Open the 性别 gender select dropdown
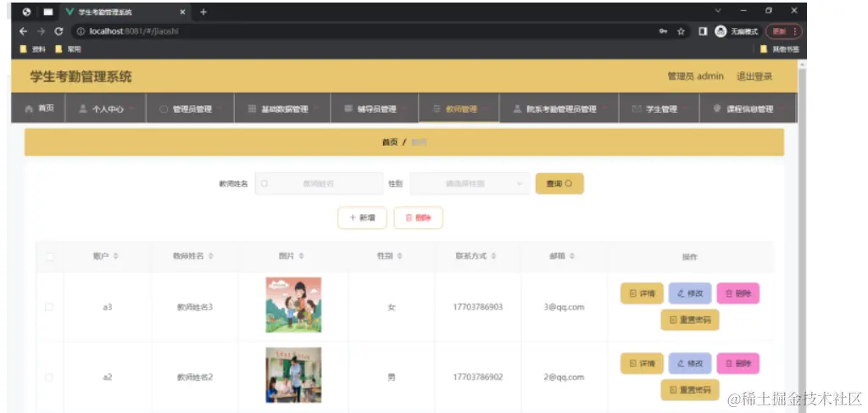The width and height of the screenshot is (868, 413). coord(470,184)
